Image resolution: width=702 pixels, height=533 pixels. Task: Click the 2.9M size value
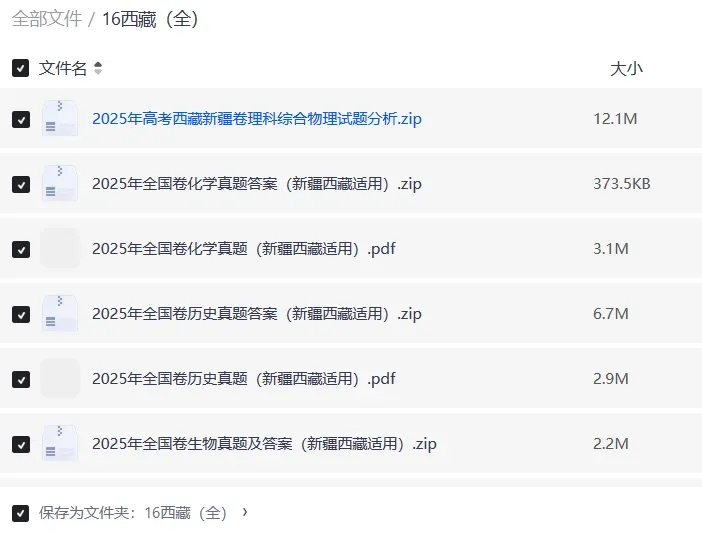[611, 379]
